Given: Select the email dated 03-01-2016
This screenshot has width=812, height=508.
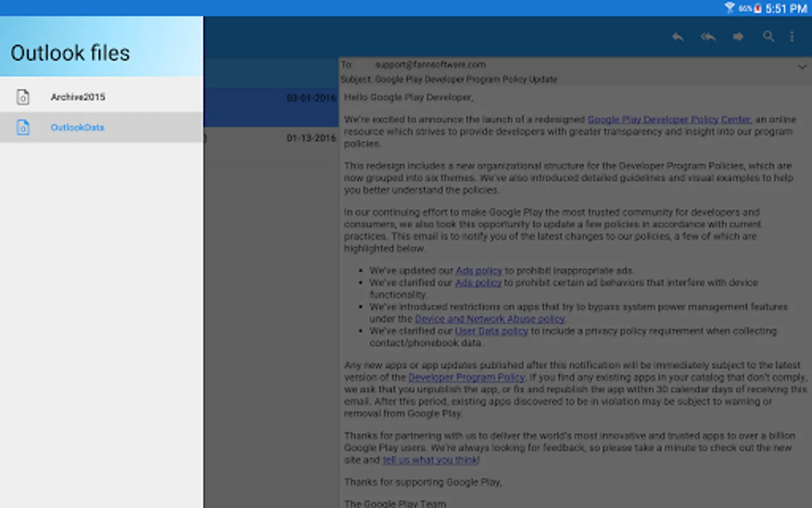Looking at the screenshot, I should click(x=271, y=107).
